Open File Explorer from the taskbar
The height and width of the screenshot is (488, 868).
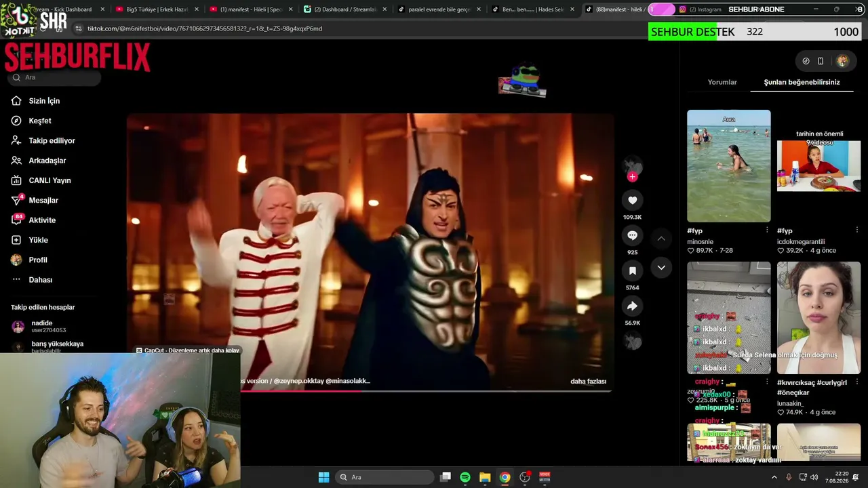[485, 477]
